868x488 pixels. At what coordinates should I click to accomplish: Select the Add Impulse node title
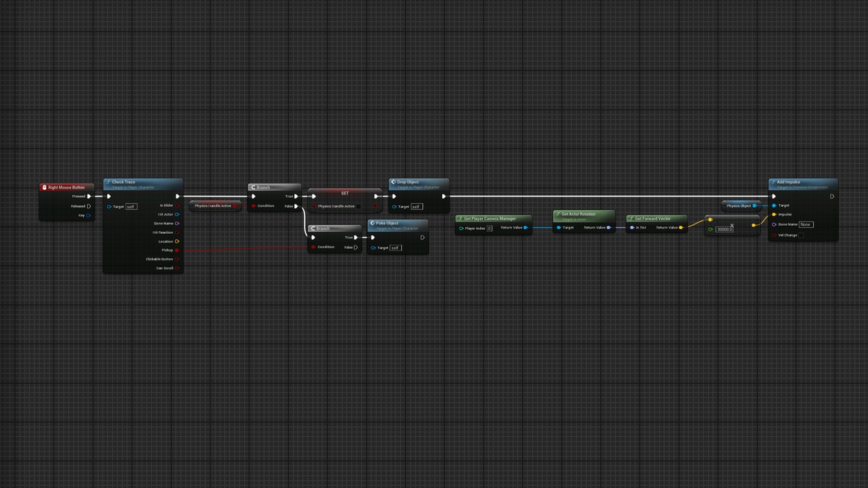pos(788,182)
